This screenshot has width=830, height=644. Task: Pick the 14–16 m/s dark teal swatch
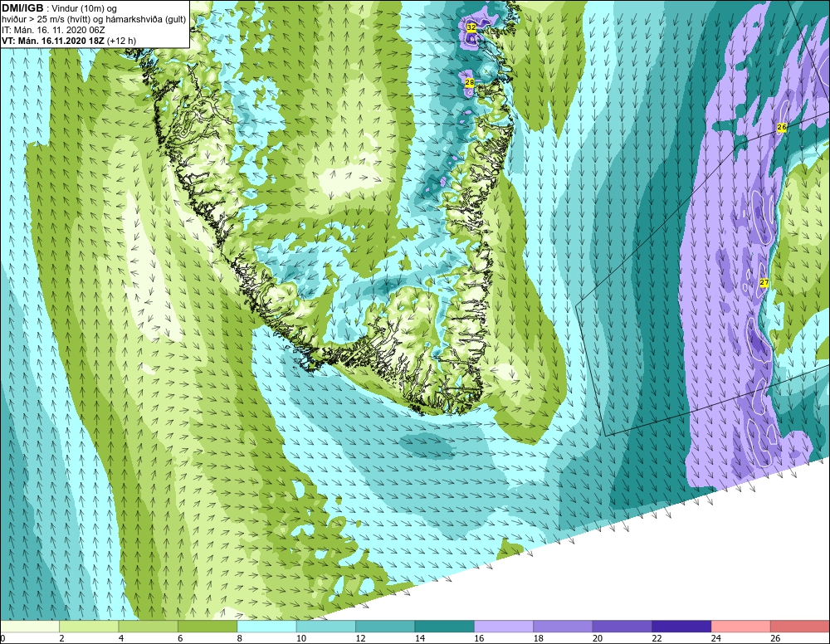pyautogui.click(x=445, y=627)
